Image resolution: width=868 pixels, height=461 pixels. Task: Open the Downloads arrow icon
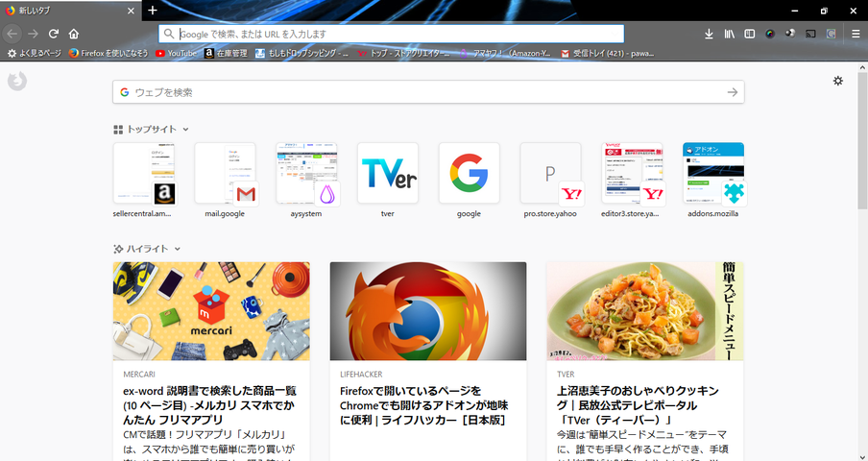tap(709, 34)
